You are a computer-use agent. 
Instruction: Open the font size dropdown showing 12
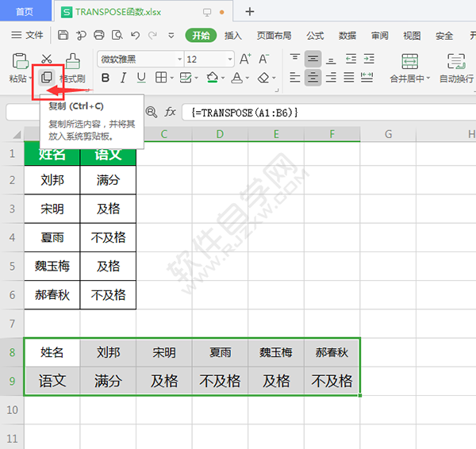pyautogui.click(x=229, y=59)
